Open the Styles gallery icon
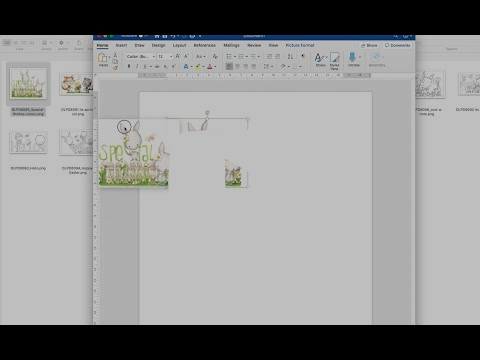The width and height of the screenshot is (480, 360). click(320, 58)
